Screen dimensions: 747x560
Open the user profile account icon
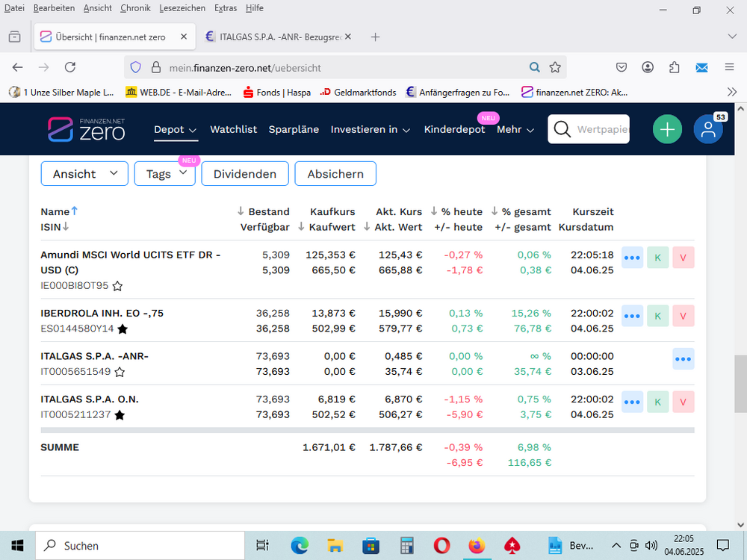click(707, 129)
